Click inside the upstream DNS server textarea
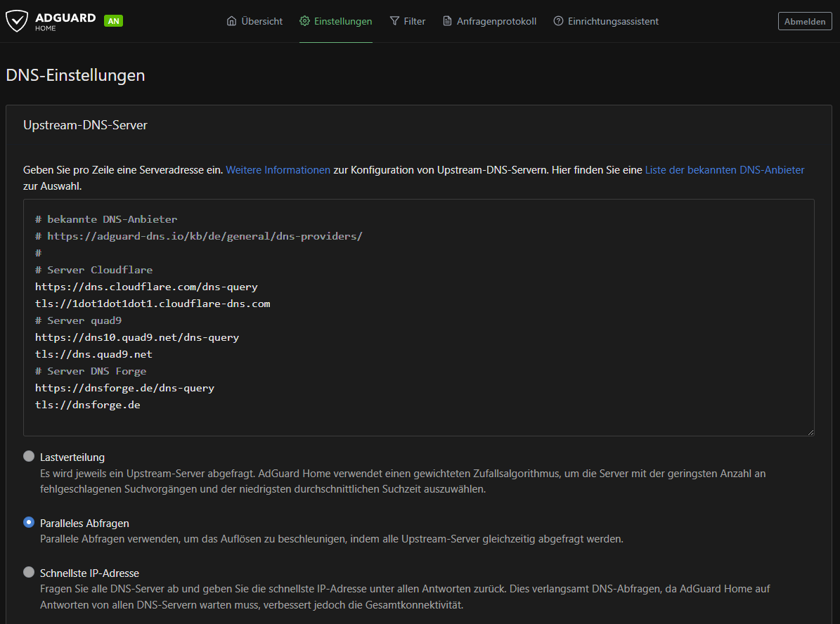The image size is (840, 624). click(419, 318)
